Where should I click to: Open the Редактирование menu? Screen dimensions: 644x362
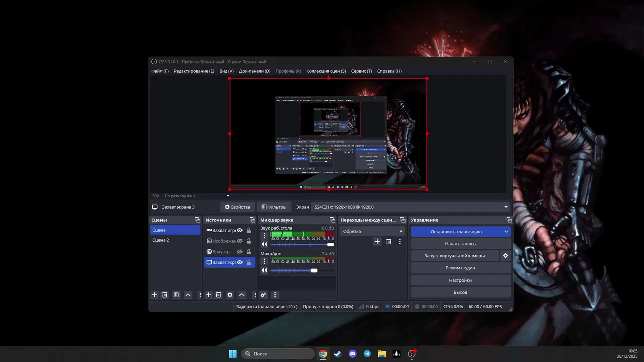point(194,71)
